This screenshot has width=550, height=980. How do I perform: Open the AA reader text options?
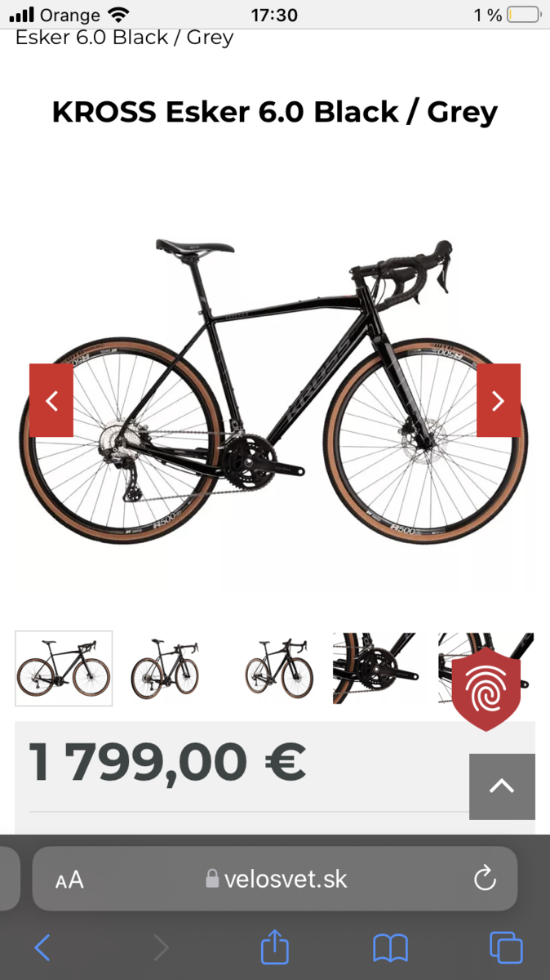pyautogui.click(x=69, y=880)
